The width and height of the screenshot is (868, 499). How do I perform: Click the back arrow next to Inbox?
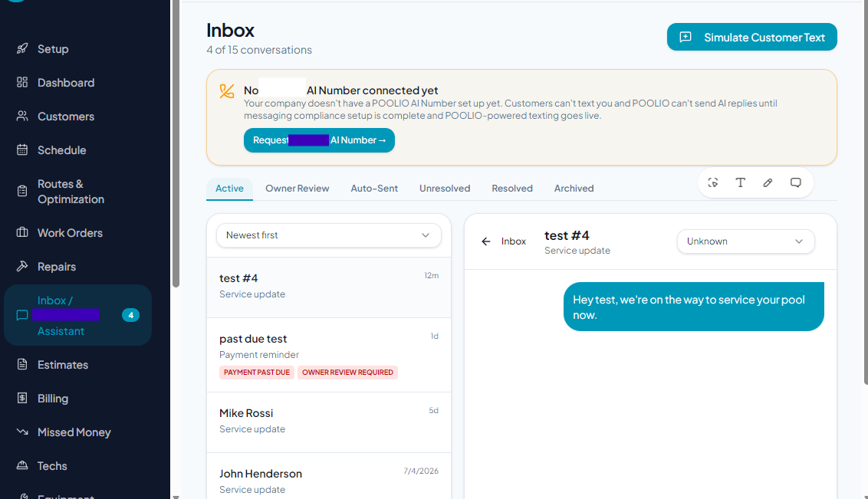click(x=486, y=241)
